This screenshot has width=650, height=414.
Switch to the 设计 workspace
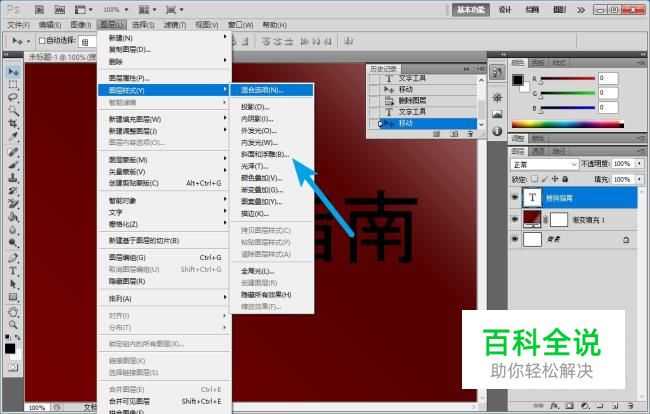505,10
